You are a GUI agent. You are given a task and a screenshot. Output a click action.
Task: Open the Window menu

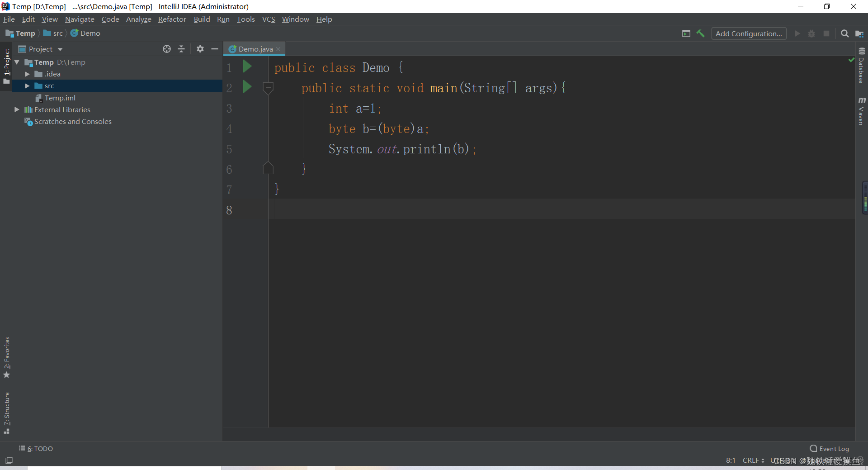[x=295, y=19]
